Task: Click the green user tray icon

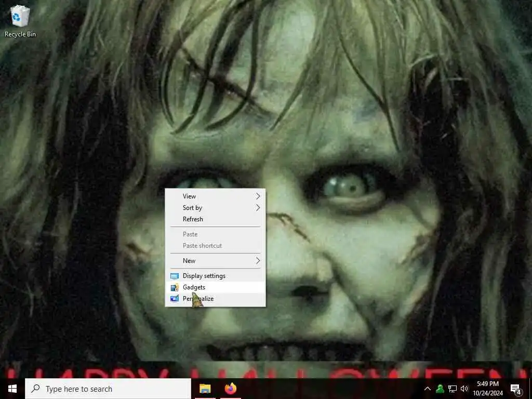Action: click(440, 389)
